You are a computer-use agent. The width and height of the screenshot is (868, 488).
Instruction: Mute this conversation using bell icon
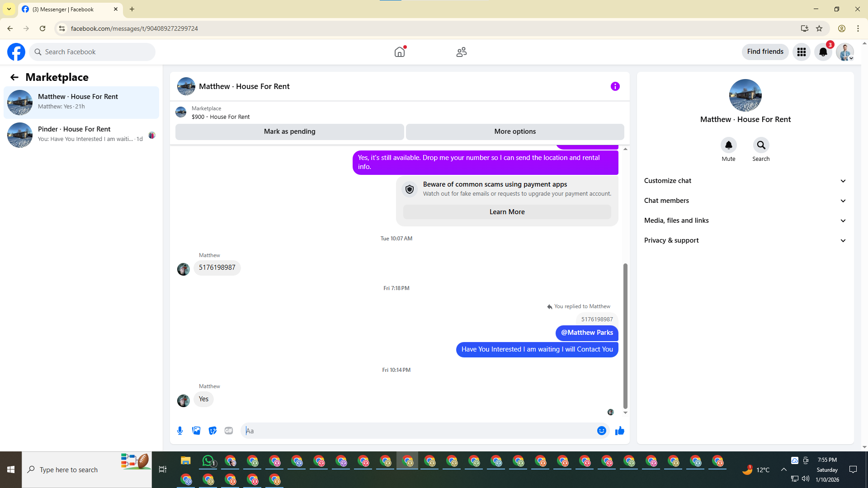(x=728, y=145)
